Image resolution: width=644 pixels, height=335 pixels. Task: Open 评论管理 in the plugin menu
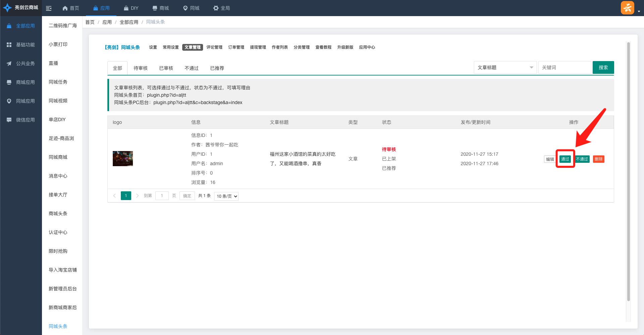point(214,47)
